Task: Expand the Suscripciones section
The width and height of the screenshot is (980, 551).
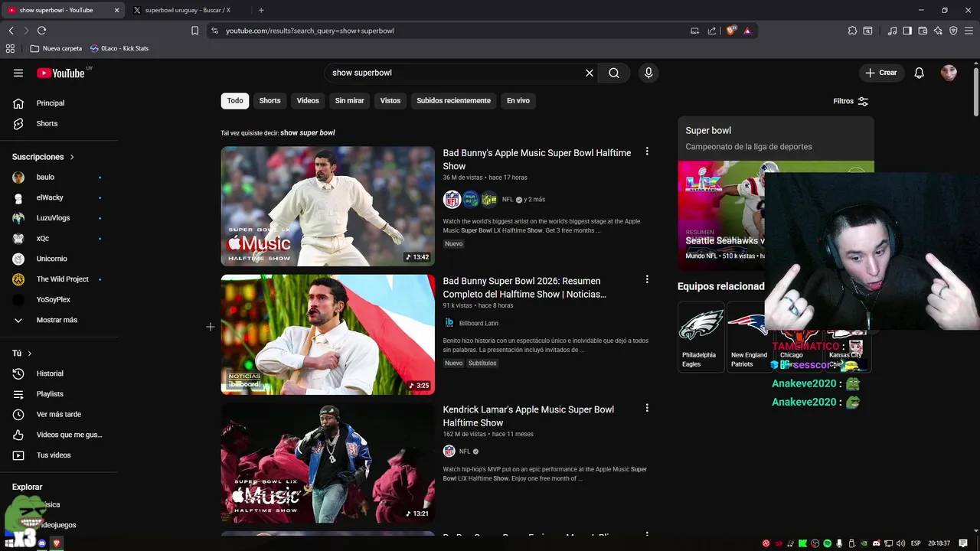Action: click(x=44, y=157)
